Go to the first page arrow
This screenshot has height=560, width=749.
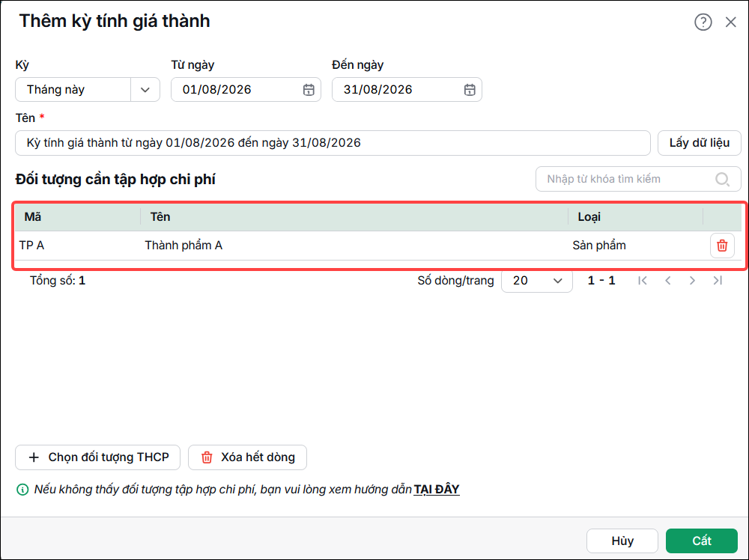point(643,281)
